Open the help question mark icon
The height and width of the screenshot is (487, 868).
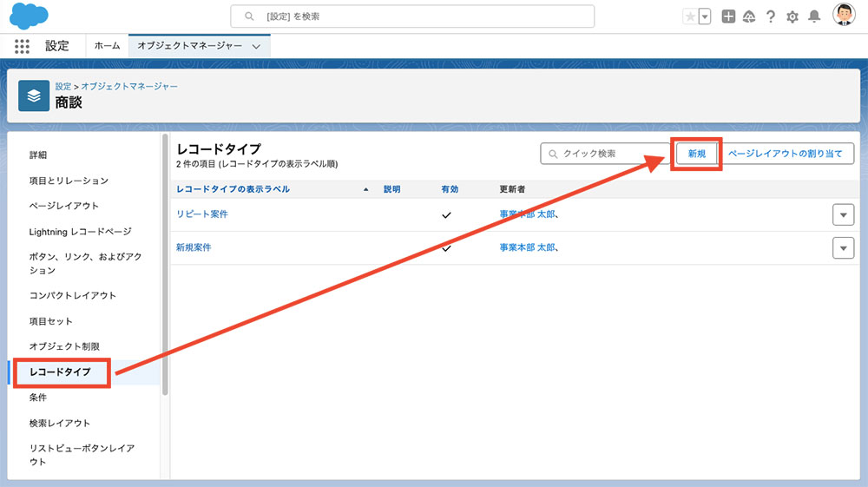tap(771, 16)
